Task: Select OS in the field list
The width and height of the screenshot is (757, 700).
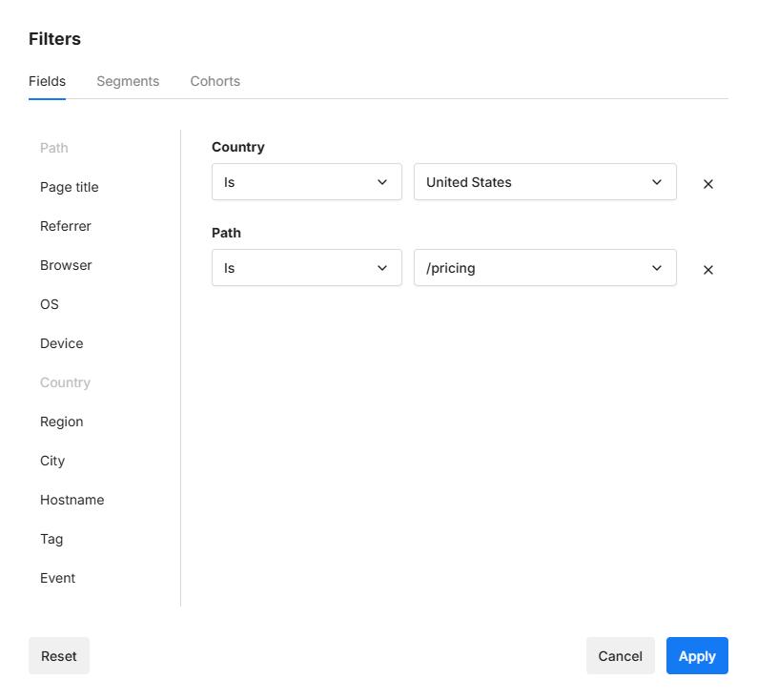Action: [50, 304]
